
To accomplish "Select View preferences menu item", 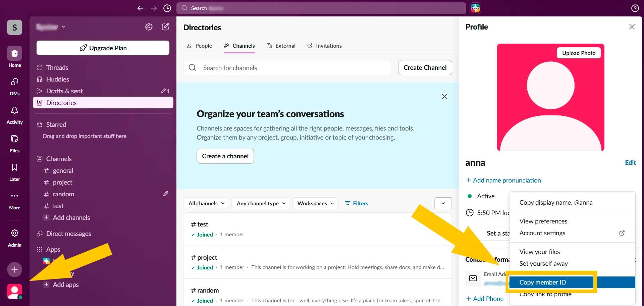I will (x=572, y=221).
